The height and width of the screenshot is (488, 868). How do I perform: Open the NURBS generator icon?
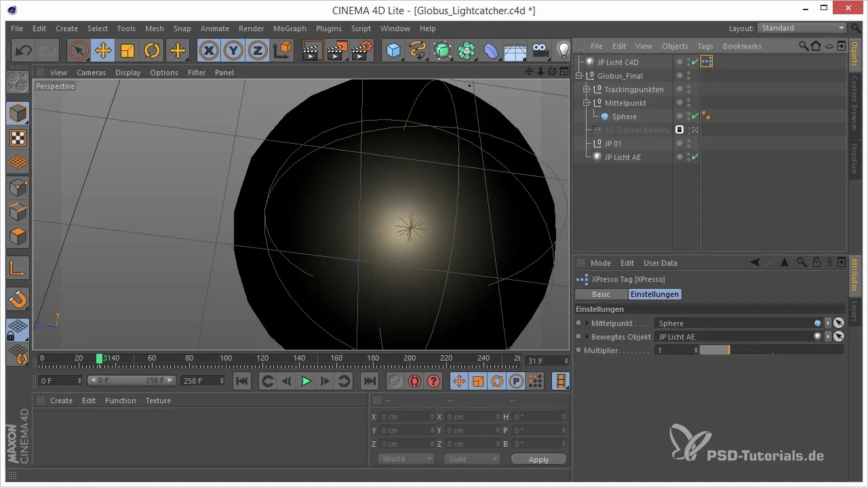point(442,50)
